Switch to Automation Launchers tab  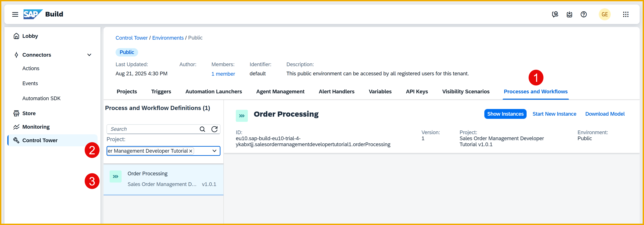[x=213, y=91]
